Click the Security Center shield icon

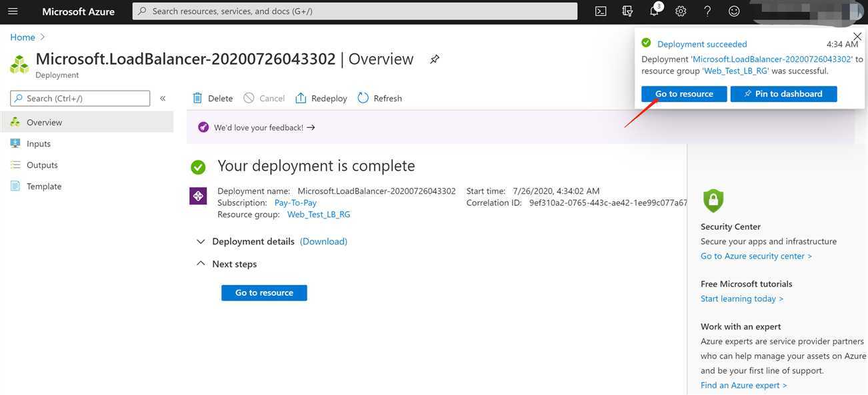tap(713, 200)
